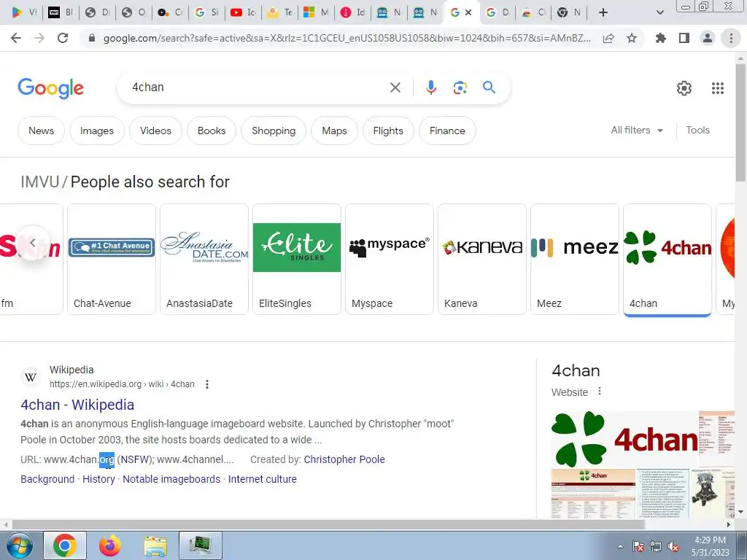Switch to the YouTube browser tab
Viewport: 747px width, 560px height.
(243, 13)
